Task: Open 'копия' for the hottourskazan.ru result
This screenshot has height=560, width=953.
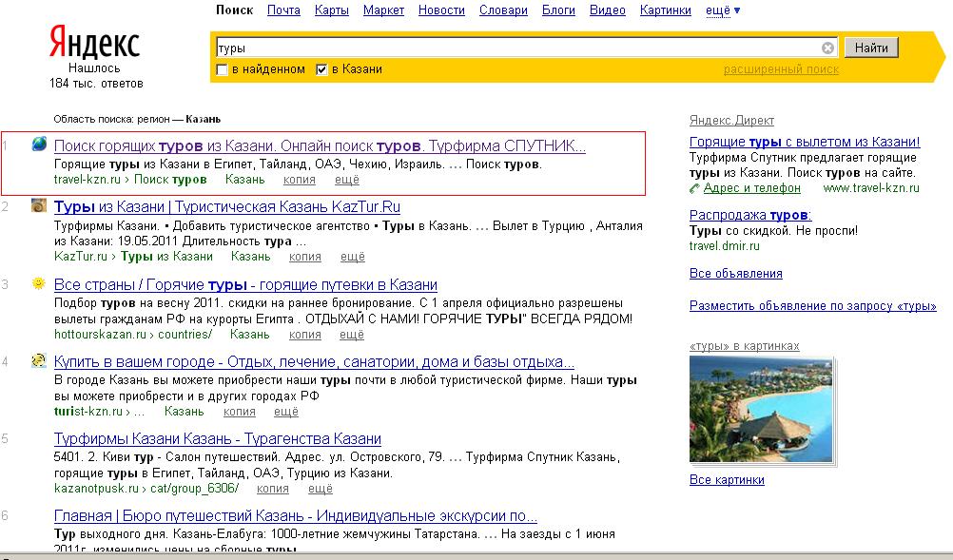Action: point(304,335)
